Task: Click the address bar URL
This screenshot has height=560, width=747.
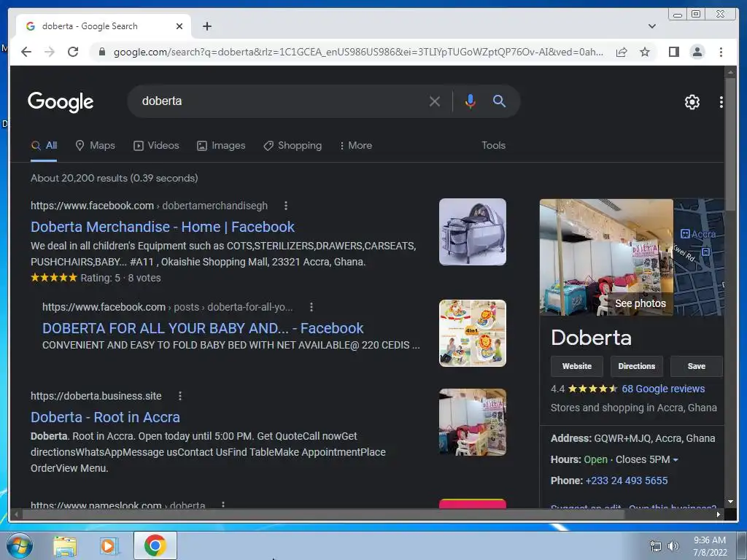Action: coord(358,52)
